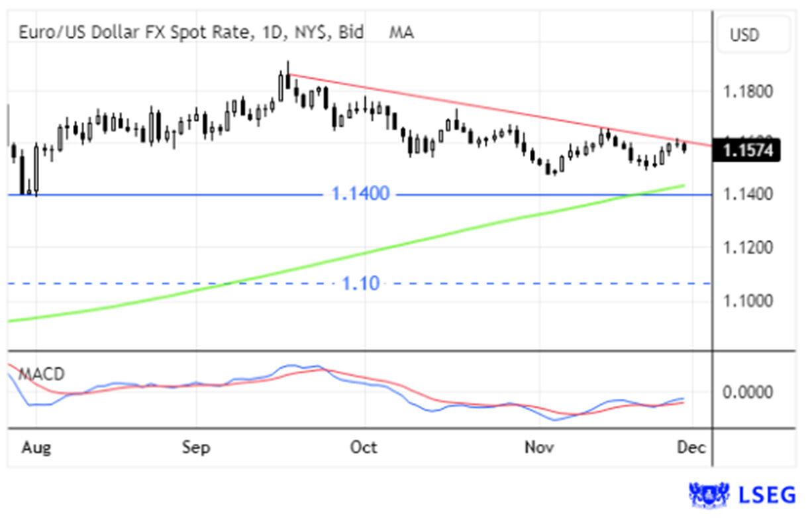Toggle the highlighted 1.1574 price tag
Image resolution: width=812 pixels, height=518 pixels.
coord(747,150)
